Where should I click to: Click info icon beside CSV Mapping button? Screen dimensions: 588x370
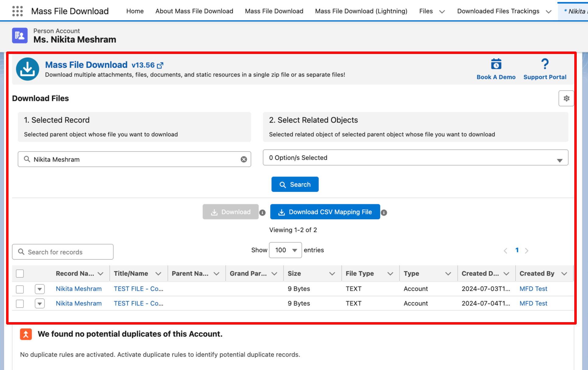[384, 213]
